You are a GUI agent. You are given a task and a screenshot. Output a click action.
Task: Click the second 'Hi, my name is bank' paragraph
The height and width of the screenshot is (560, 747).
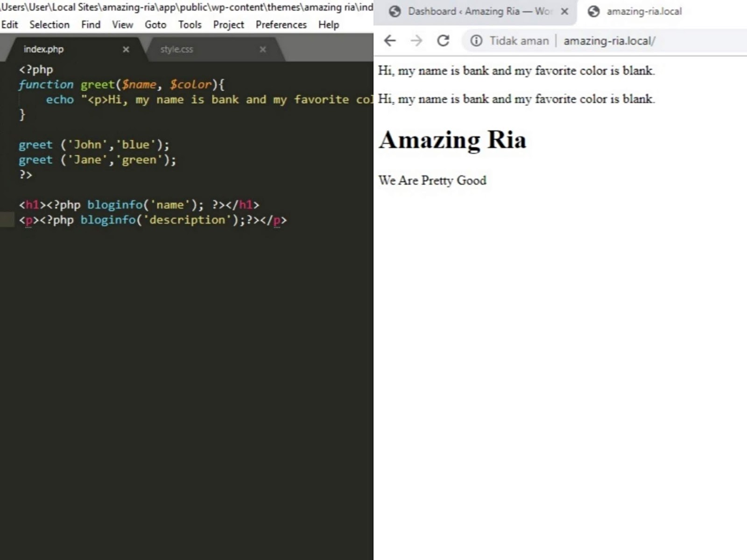pos(516,99)
